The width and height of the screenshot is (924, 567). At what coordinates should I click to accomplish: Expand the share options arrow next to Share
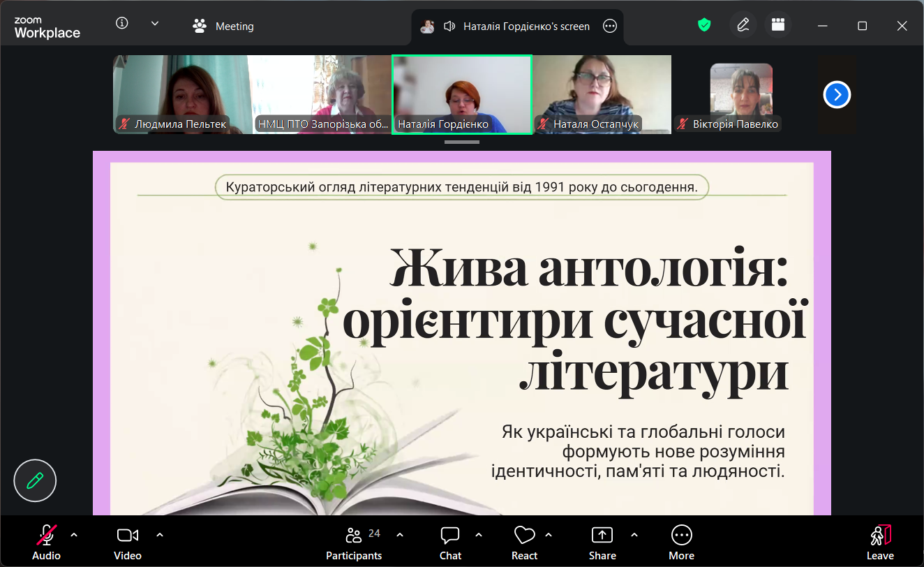634,535
